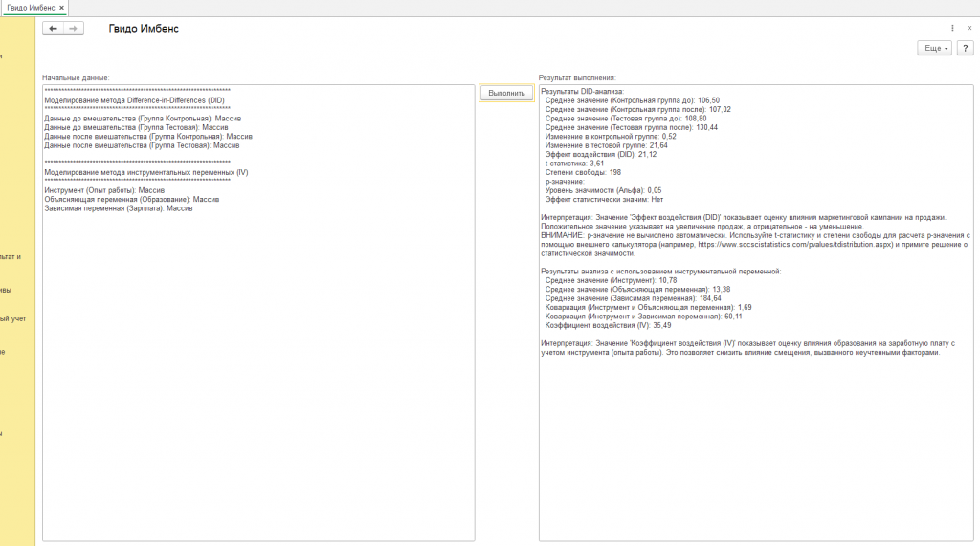This screenshot has width=980, height=546.
Task: Click result 'Среднее значение (Тестовая группа до): 108,80'
Action: coord(626,119)
